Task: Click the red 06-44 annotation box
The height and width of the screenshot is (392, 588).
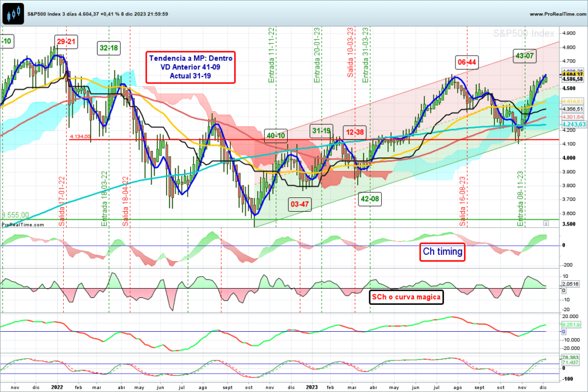Action: pyautogui.click(x=467, y=62)
